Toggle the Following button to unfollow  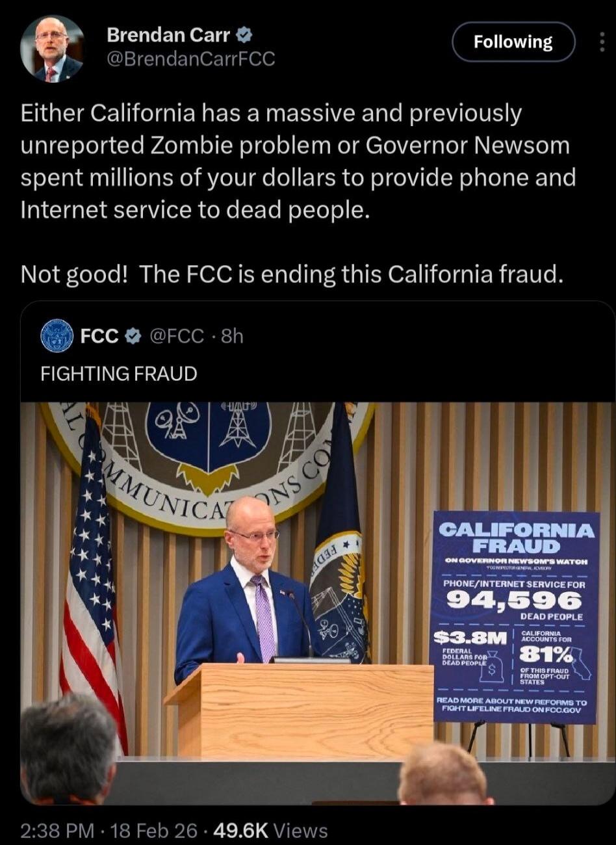[513, 42]
